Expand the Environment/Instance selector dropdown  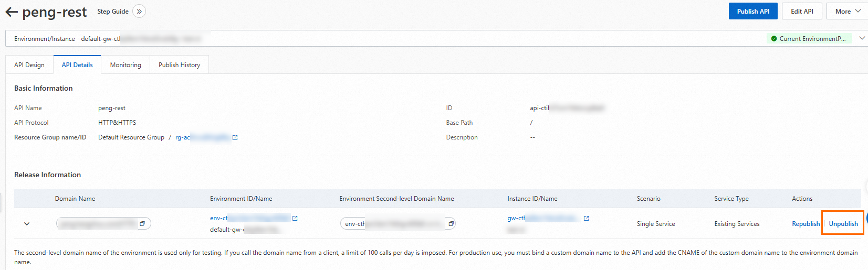click(x=862, y=38)
